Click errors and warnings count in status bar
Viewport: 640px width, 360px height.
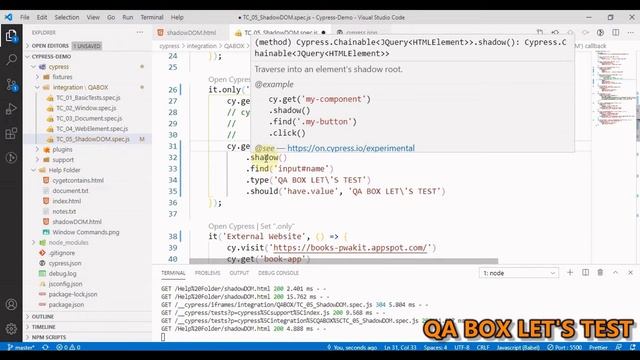68,347
